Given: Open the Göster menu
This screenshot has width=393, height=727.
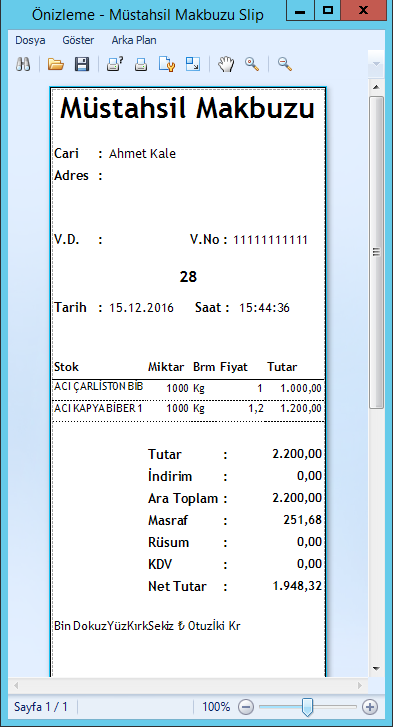Looking at the screenshot, I should [x=78, y=40].
